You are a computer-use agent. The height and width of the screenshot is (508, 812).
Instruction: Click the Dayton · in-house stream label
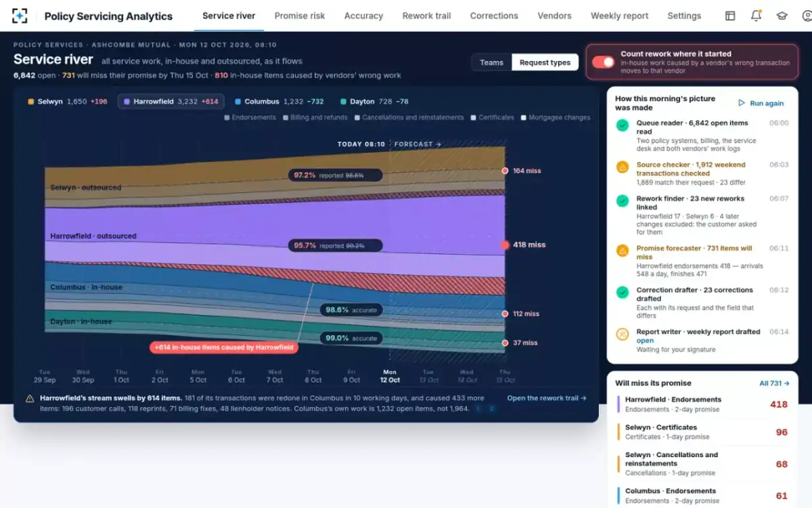click(x=81, y=322)
